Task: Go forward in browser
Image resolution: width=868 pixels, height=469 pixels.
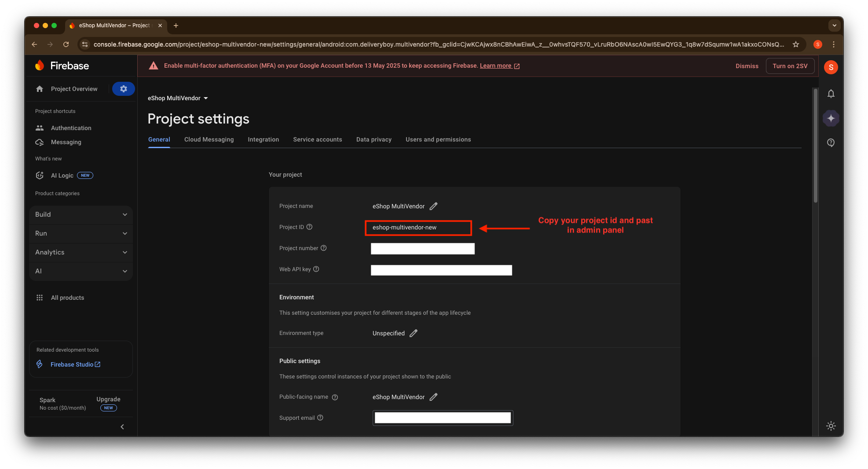Action: coord(50,44)
